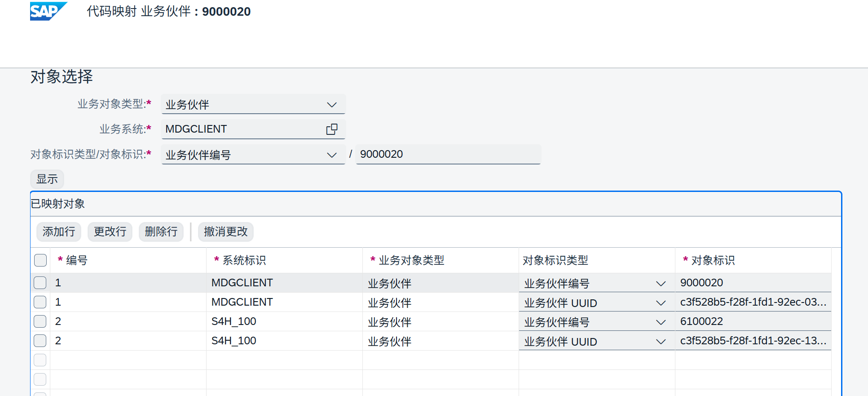
Task: Click the 对象选择 section heading
Action: 62,76
